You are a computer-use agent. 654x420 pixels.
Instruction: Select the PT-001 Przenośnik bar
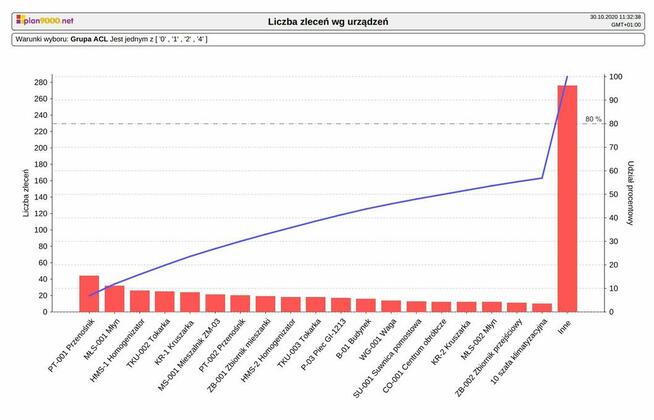tap(89, 294)
